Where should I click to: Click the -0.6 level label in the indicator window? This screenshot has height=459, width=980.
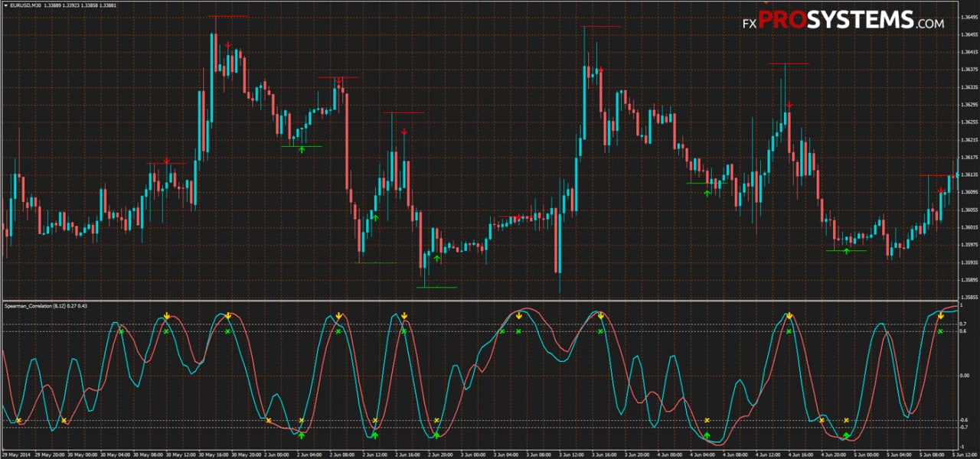(965, 420)
